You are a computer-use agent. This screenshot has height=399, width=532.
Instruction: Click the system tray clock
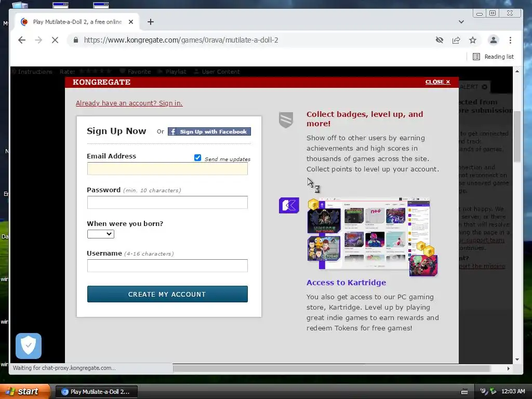tap(513, 392)
